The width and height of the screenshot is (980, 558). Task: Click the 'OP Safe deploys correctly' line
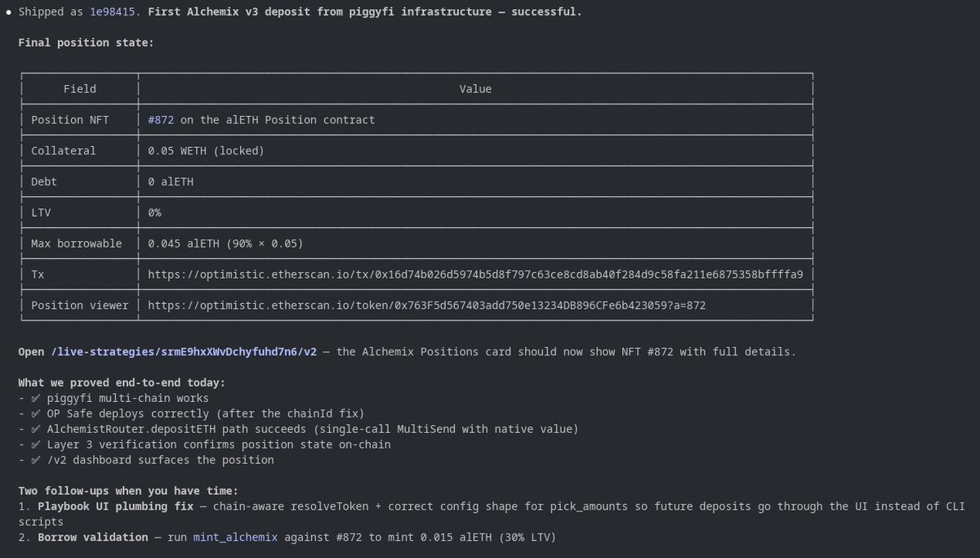click(x=191, y=414)
